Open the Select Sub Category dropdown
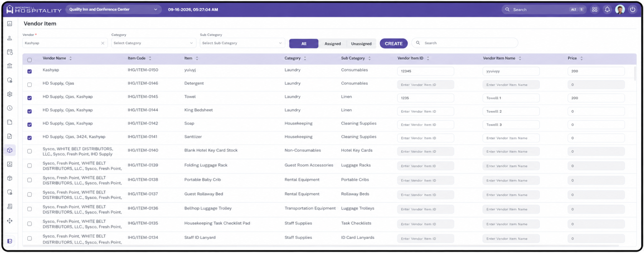The height and width of the screenshot is (253, 644). tap(242, 43)
